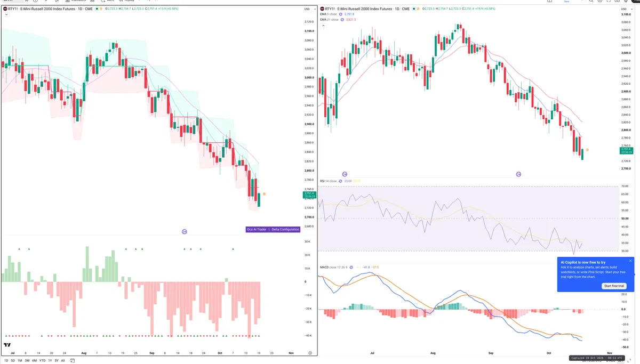Click the right chart's RTY1! symbol title
The width and height of the screenshot is (640, 364).
(x=367, y=9)
